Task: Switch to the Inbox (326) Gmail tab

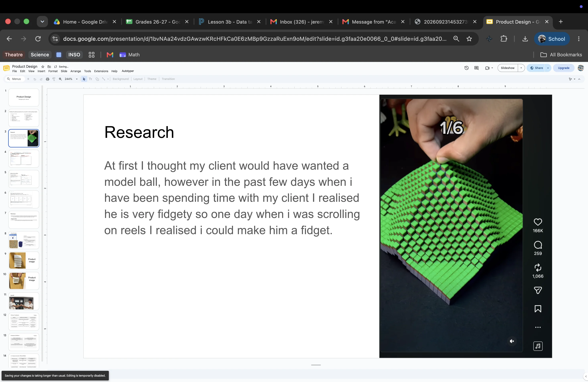Action: [302, 22]
